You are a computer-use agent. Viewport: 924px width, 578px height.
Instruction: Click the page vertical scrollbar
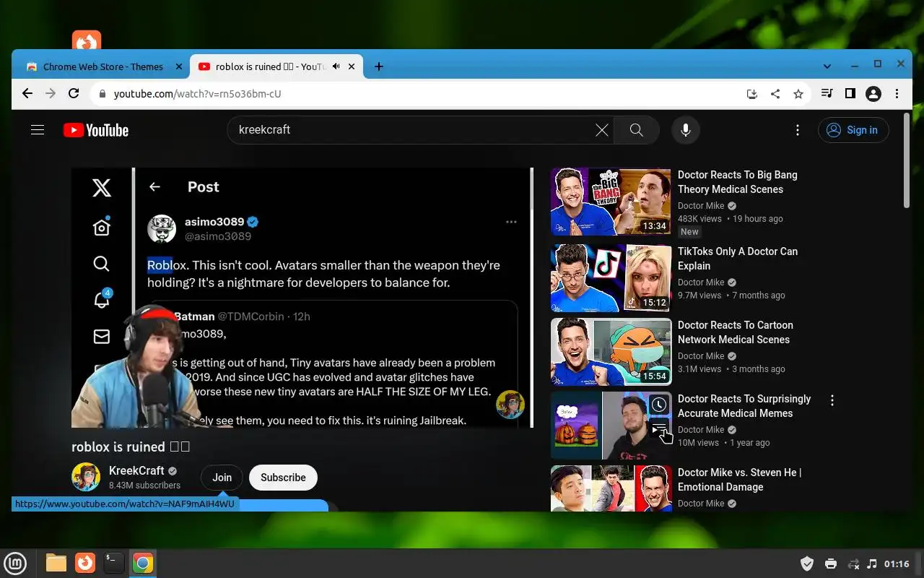click(907, 161)
